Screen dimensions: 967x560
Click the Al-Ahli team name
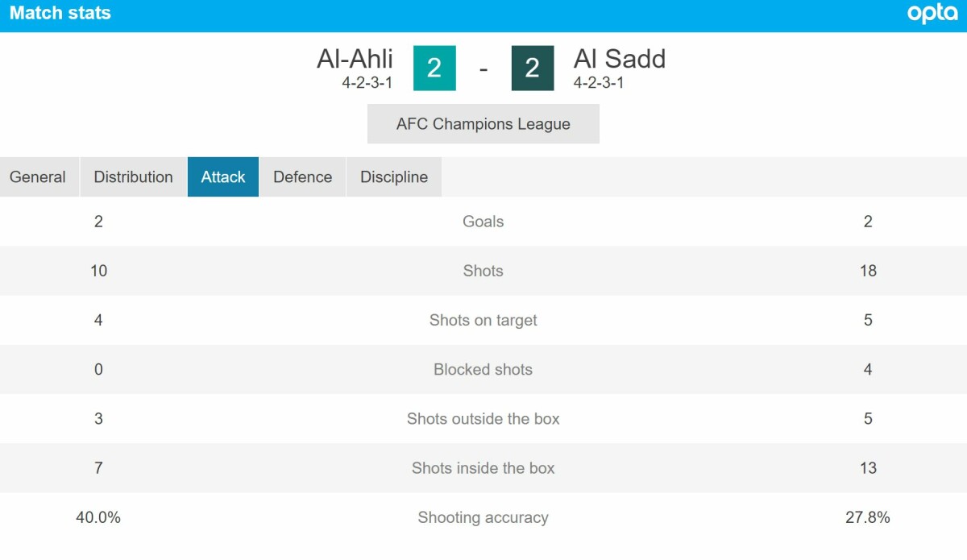pos(355,59)
